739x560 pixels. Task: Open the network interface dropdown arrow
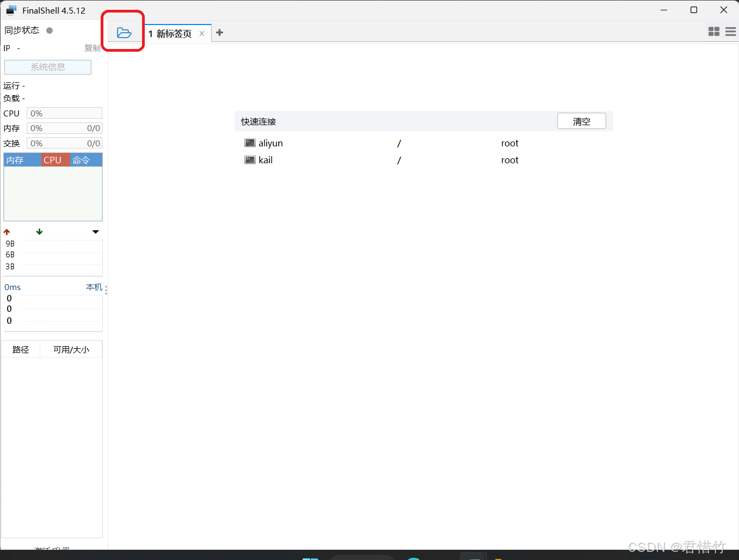click(x=96, y=232)
